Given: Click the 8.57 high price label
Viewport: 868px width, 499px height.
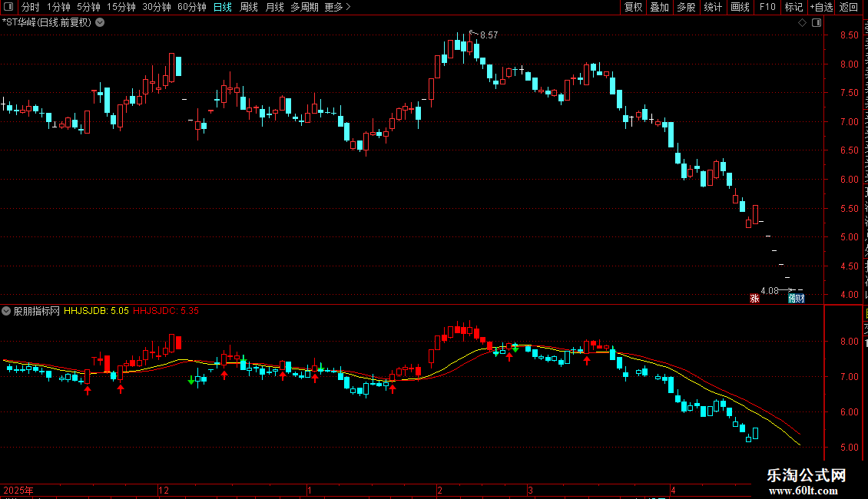Looking at the screenshot, I should point(489,35).
